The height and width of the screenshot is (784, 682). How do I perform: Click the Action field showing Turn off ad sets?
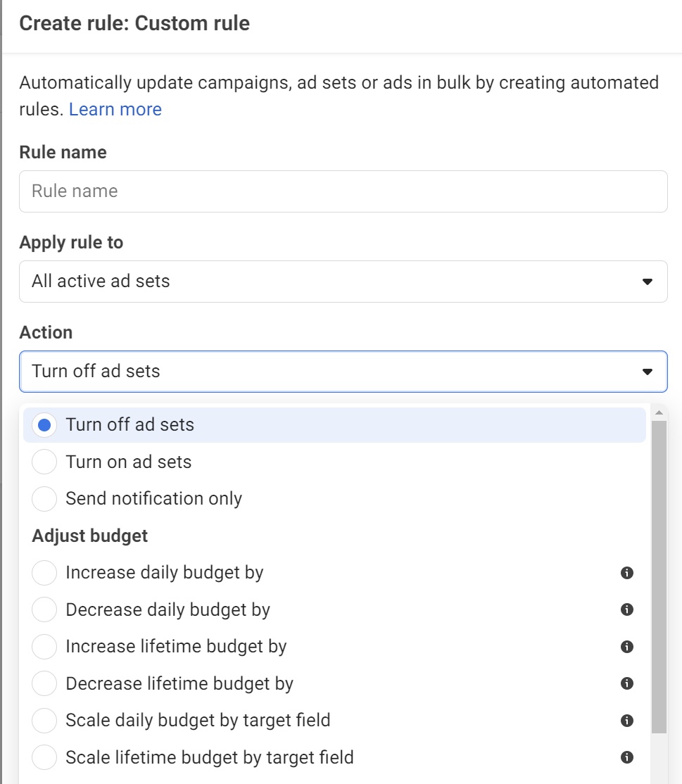[x=343, y=372]
